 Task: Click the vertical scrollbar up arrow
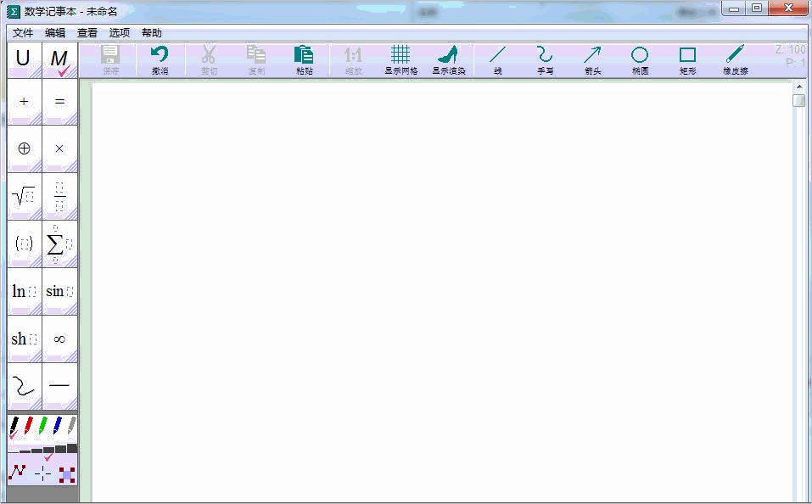[x=799, y=87]
